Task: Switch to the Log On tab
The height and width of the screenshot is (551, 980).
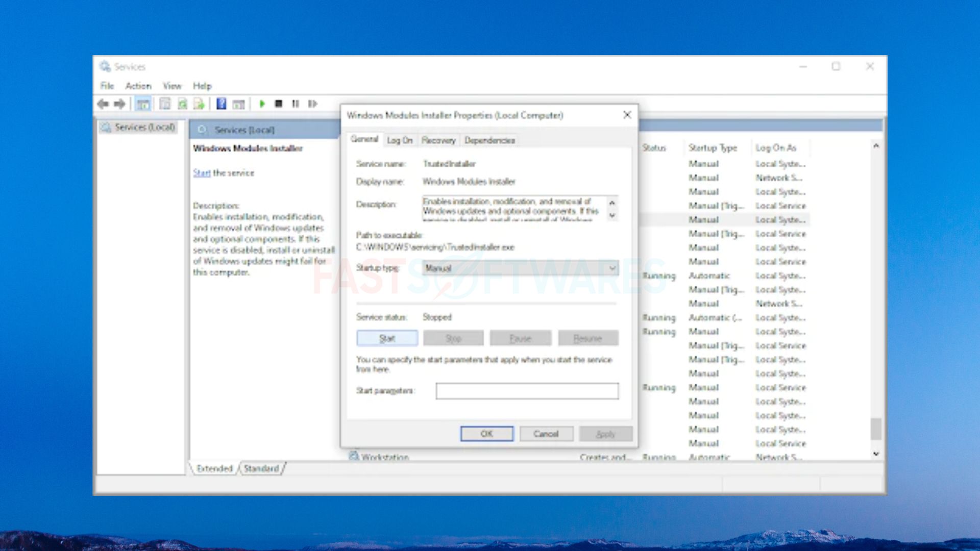Action: [x=400, y=140]
